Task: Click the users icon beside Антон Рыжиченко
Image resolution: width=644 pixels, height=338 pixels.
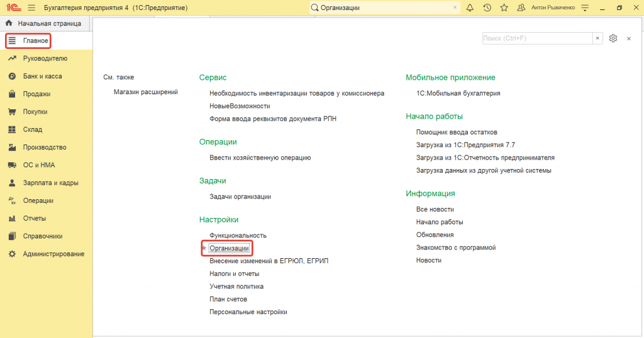Action: pyautogui.click(x=521, y=8)
